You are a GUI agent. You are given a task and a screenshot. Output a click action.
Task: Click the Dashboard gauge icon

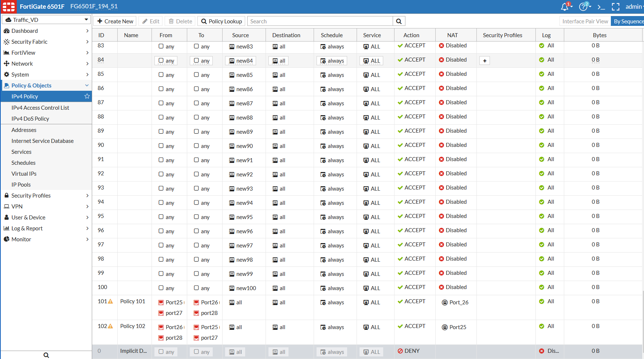pos(7,31)
